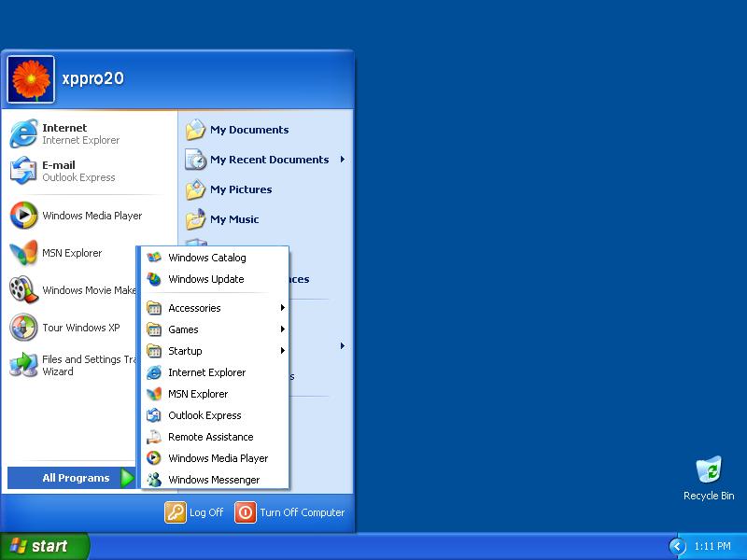Click the Remote Assistance icon
This screenshot has width=747, height=560.
pyautogui.click(x=154, y=437)
